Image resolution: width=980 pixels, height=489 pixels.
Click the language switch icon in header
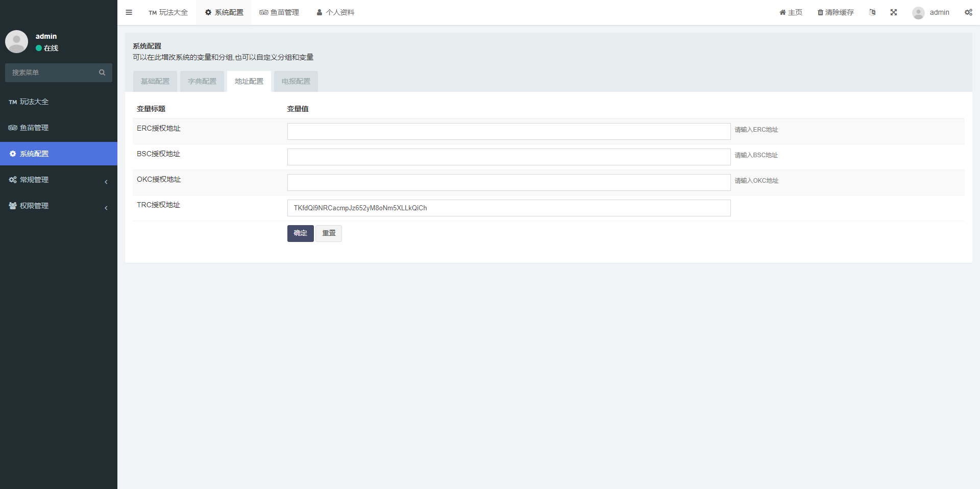tap(872, 12)
